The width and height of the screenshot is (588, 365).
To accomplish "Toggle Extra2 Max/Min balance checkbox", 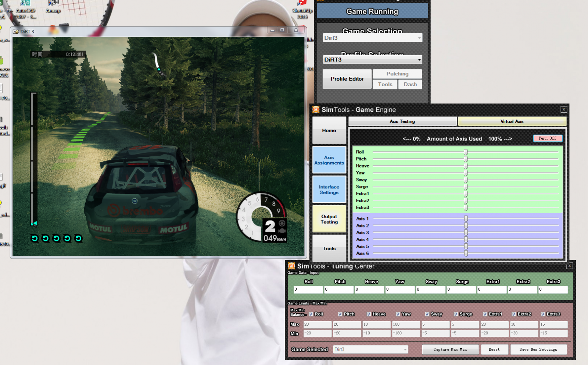I will click(514, 314).
